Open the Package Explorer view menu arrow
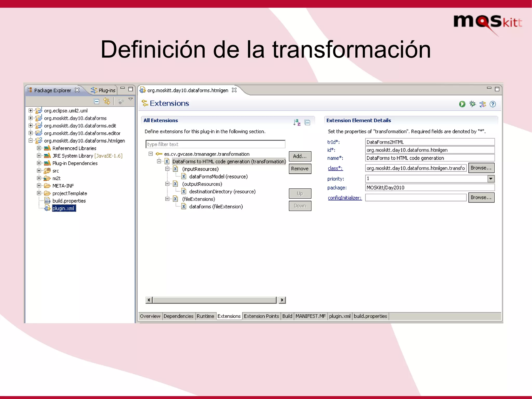The height and width of the screenshot is (399, 532). coord(131,99)
